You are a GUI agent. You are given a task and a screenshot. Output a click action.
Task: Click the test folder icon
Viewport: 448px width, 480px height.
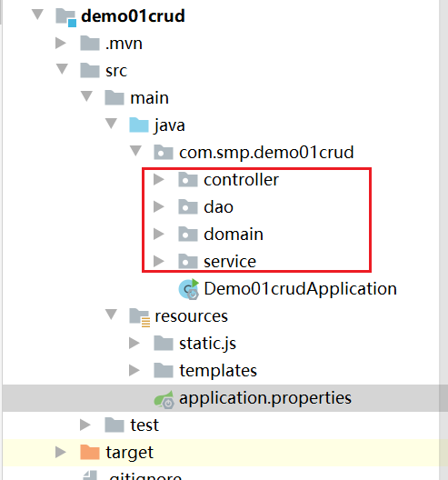click(114, 425)
